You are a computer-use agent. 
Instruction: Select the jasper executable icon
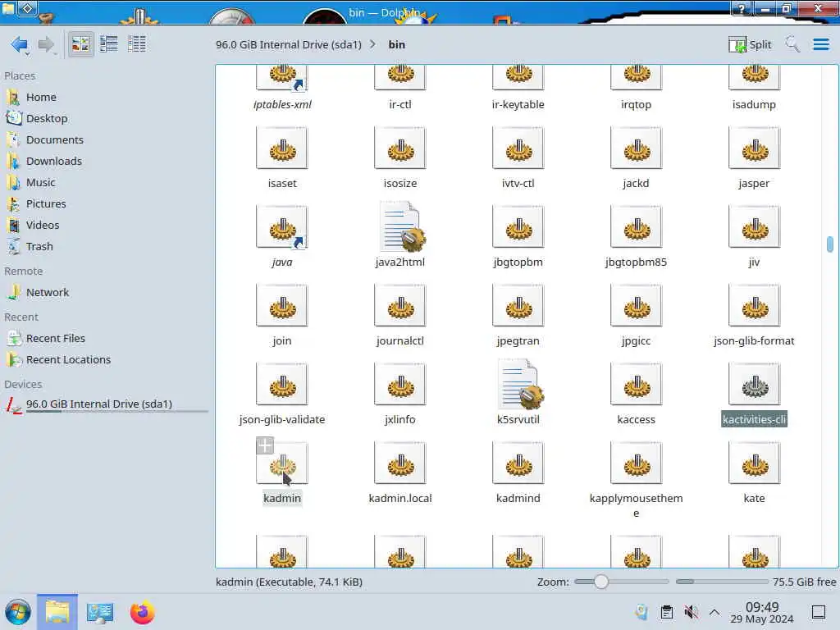tap(754, 148)
